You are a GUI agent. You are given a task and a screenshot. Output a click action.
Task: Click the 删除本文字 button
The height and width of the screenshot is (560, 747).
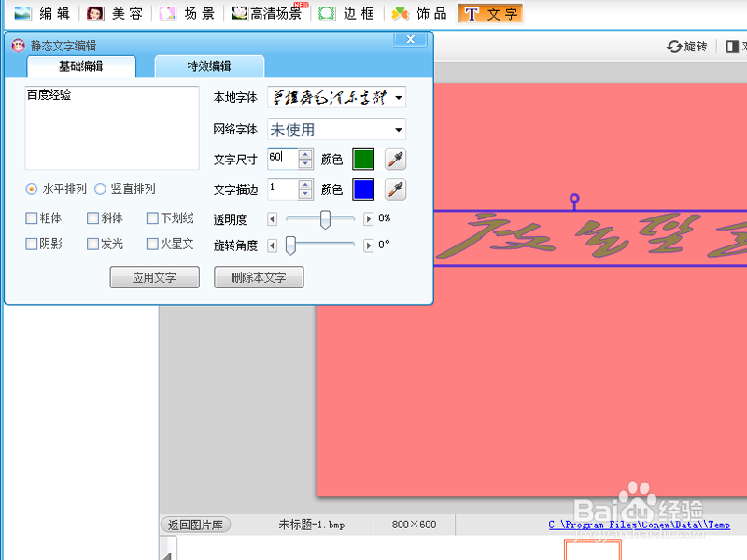[259, 277]
